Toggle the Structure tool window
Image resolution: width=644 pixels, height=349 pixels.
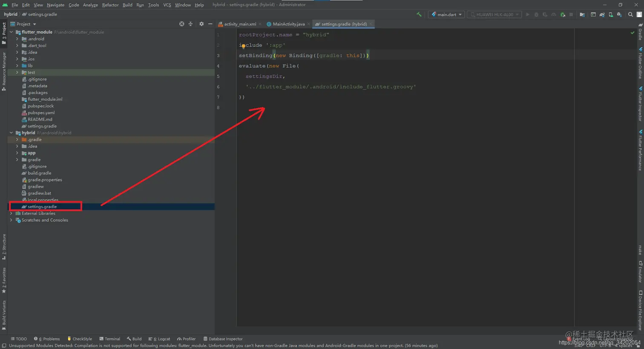click(4, 247)
